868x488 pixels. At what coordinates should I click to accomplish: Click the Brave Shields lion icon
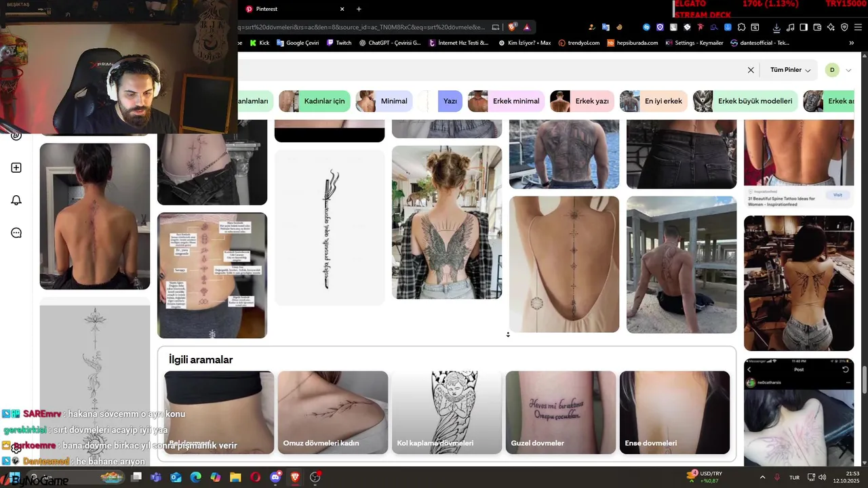[512, 27]
